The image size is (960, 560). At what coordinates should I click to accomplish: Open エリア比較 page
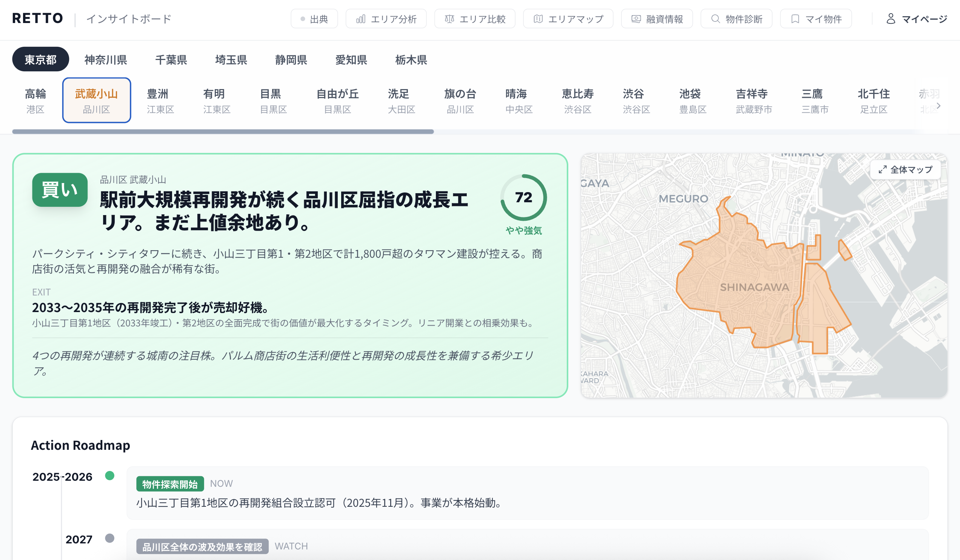(475, 18)
